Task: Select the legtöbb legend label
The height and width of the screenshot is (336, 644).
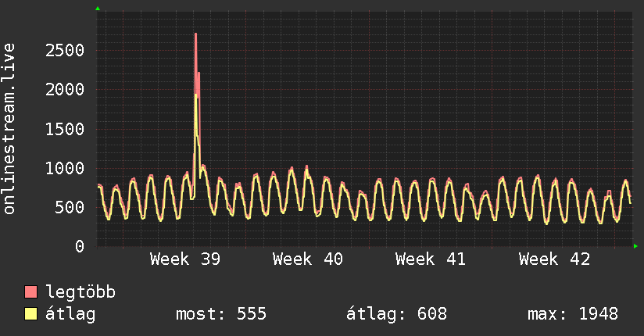Action: pos(80,292)
